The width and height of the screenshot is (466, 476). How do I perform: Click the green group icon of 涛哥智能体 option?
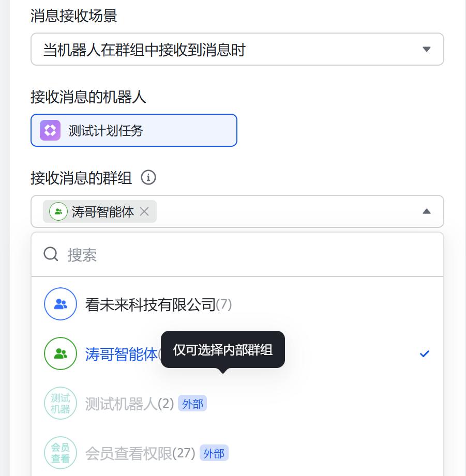click(x=61, y=354)
